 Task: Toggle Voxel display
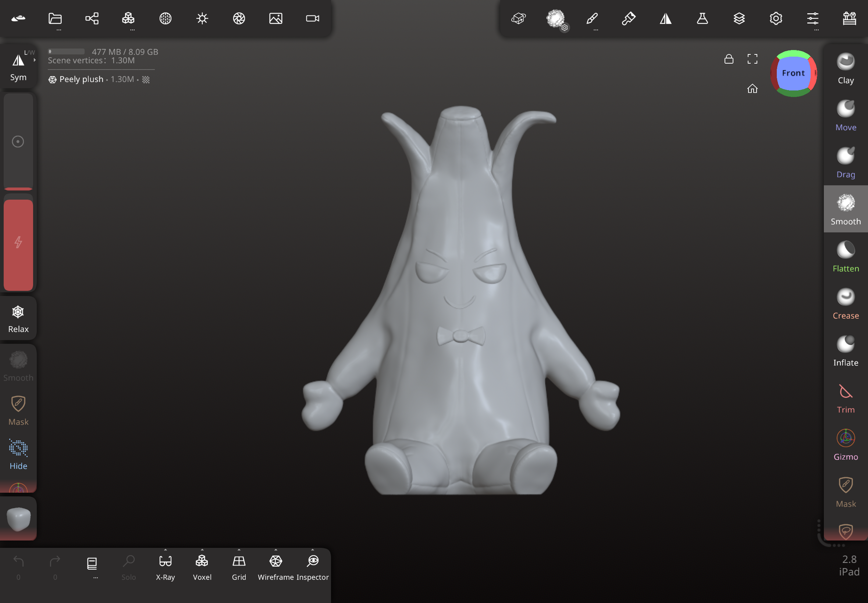[x=202, y=567]
